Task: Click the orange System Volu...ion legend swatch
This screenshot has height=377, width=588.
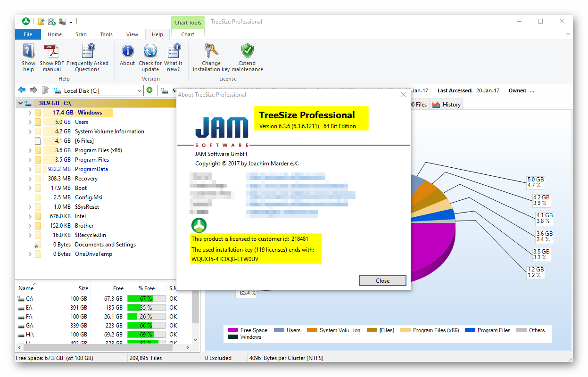Action: pos(312,330)
